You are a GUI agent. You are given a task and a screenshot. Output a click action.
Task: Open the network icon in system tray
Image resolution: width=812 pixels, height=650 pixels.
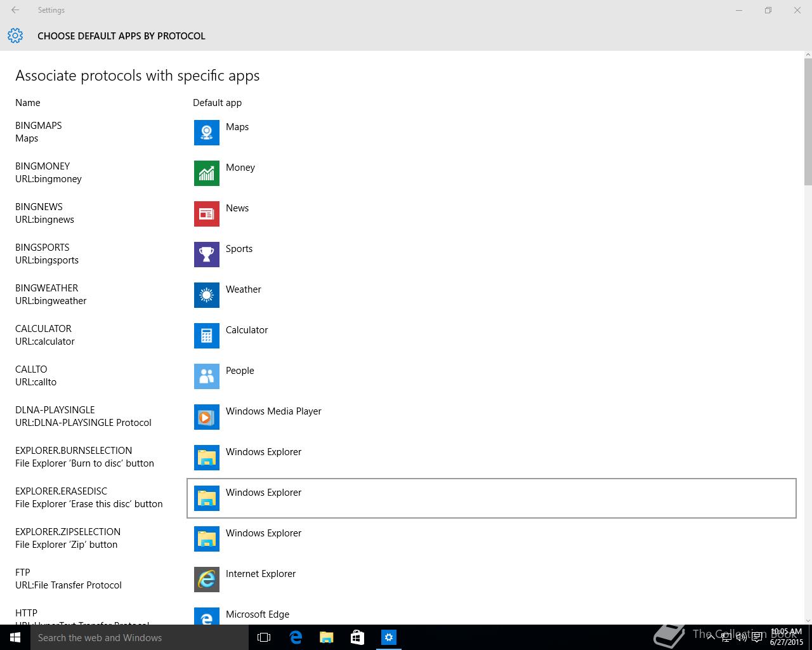727,637
